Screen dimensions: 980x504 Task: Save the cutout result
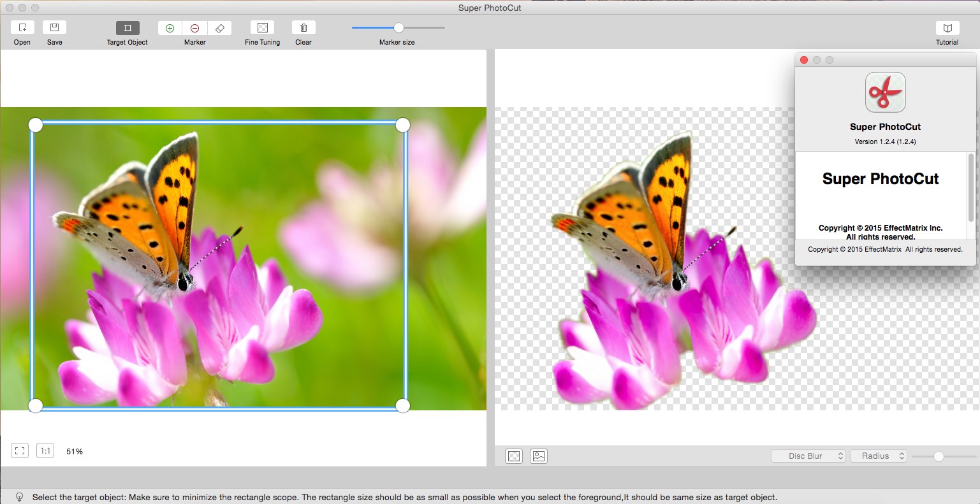[54, 27]
